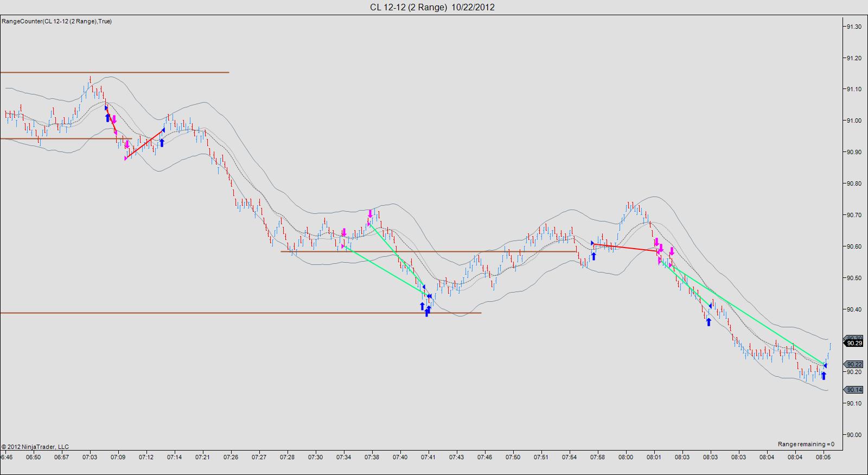Image resolution: width=868 pixels, height=475 pixels.
Task: Select the brown horizontal line near 91.15
Action: click(114, 72)
